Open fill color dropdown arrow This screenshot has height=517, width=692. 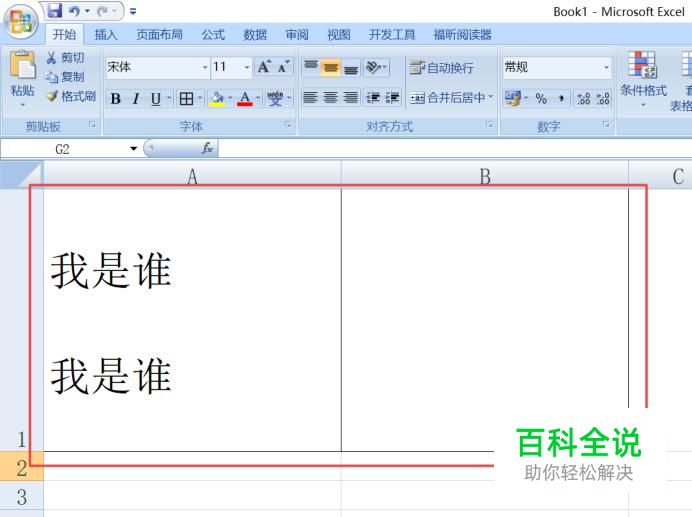230,98
